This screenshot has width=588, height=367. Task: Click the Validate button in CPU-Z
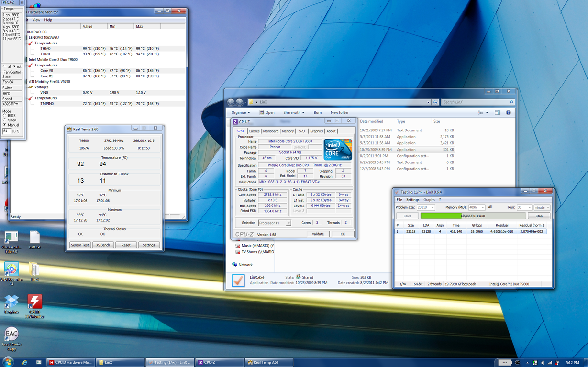pyautogui.click(x=318, y=234)
